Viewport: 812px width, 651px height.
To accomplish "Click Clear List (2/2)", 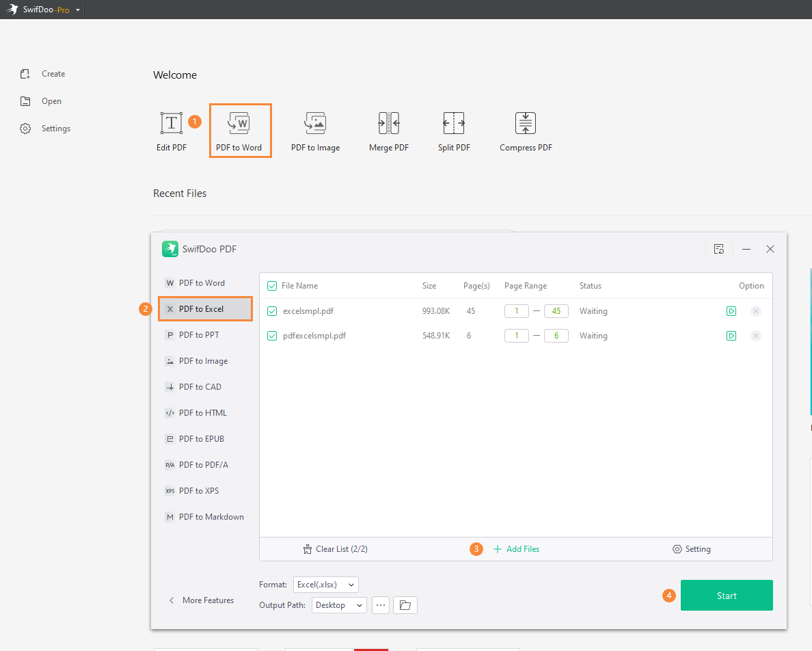I will pos(336,549).
